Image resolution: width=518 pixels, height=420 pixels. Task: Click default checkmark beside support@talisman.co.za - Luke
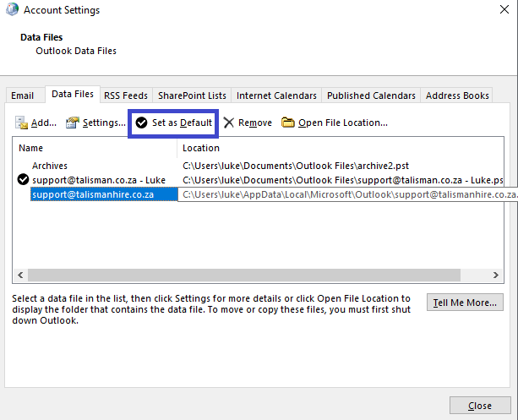tap(23, 180)
